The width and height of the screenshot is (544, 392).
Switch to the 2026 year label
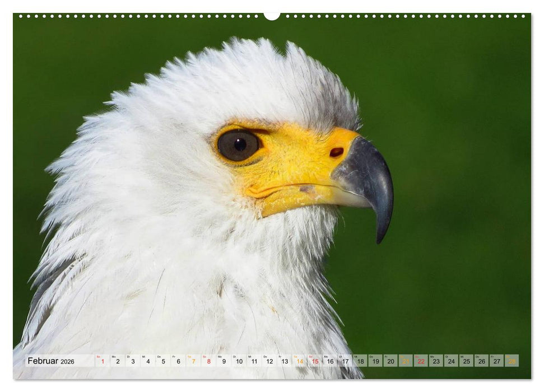[x=67, y=362]
